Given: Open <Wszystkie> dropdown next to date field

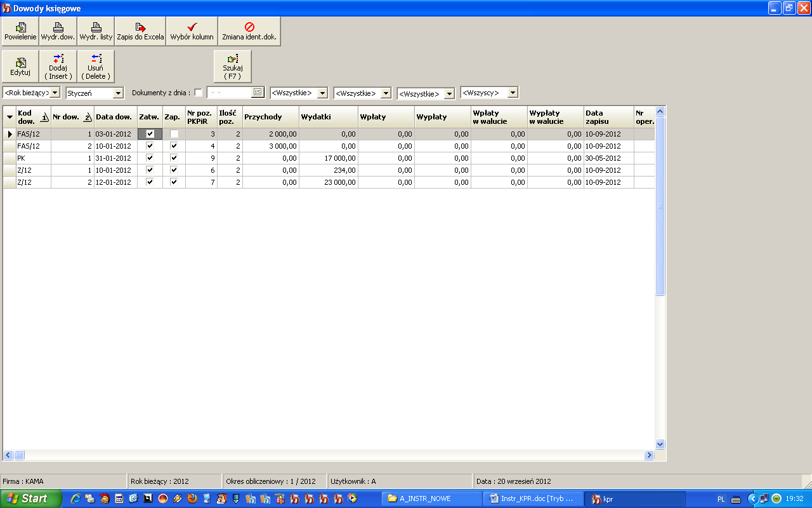Looking at the screenshot, I should tap(322, 93).
